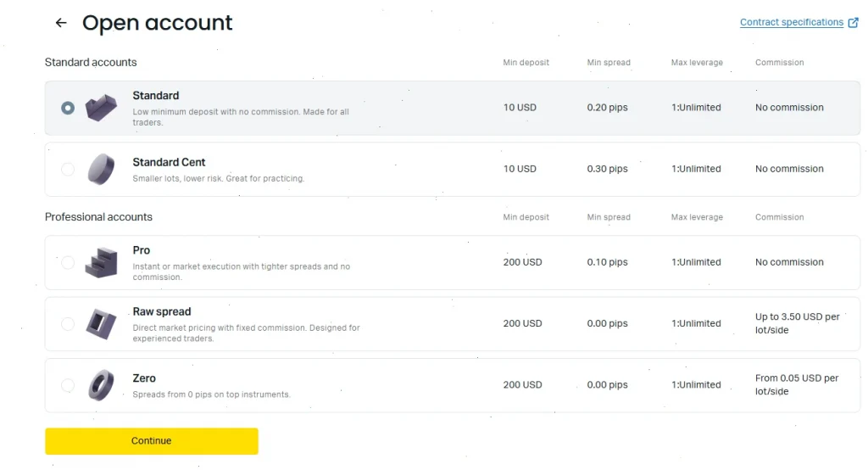Click 'Spreads from 0 pips on top instruments' description
The width and height of the screenshot is (868, 470).
coord(211,394)
